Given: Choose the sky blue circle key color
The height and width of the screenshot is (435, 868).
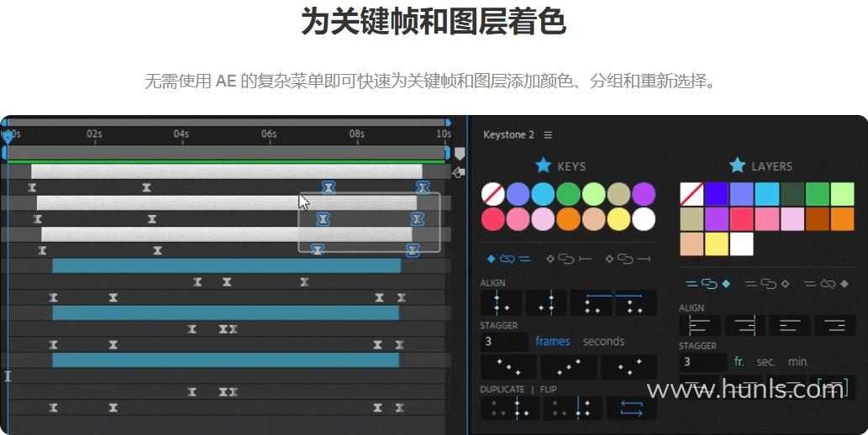Looking at the screenshot, I should pos(543,194).
